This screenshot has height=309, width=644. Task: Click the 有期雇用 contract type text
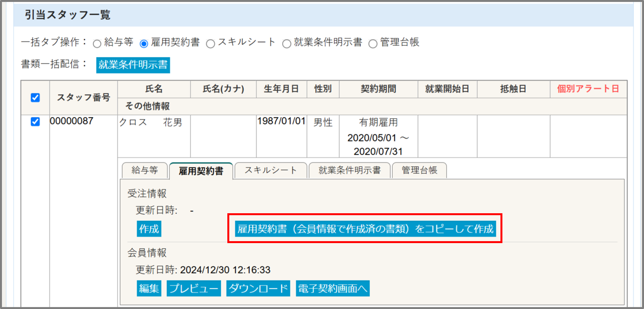pos(379,123)
